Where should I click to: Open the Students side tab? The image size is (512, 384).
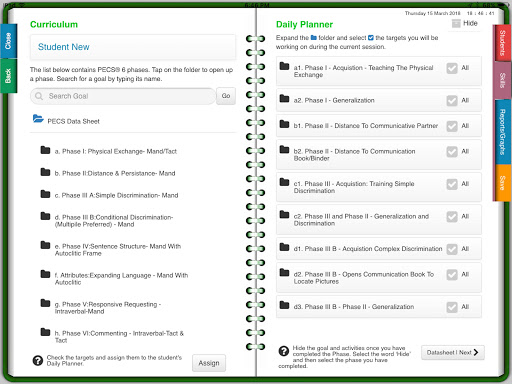pyautogui.click(x=502, y=42)
